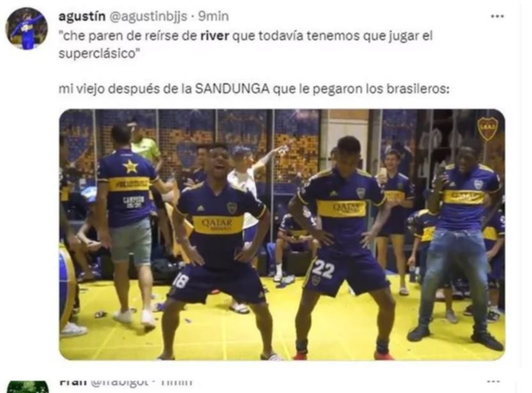Open agustín's round profile avatar
This screenshot has height=393, width=532.
[26, 29]
